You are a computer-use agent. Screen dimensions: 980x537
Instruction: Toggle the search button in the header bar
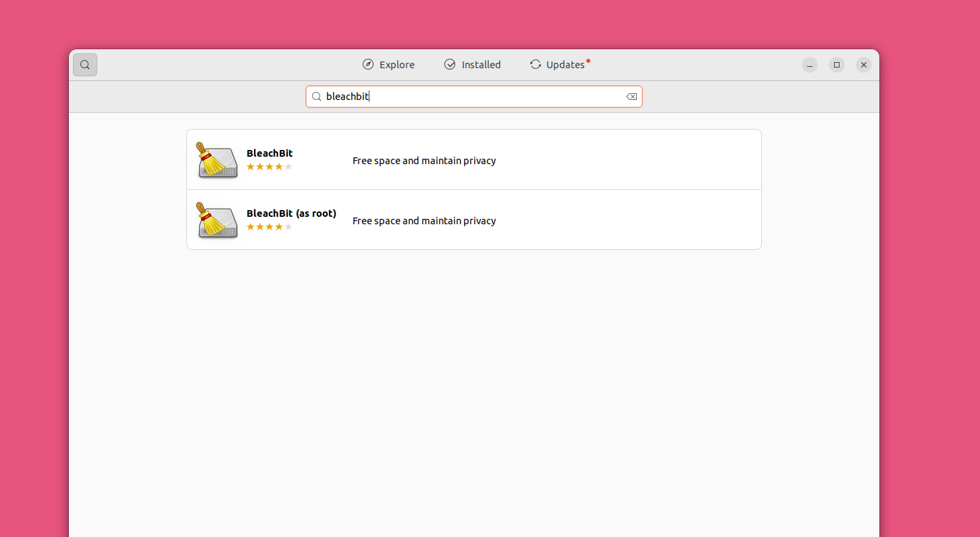point(85,65)
